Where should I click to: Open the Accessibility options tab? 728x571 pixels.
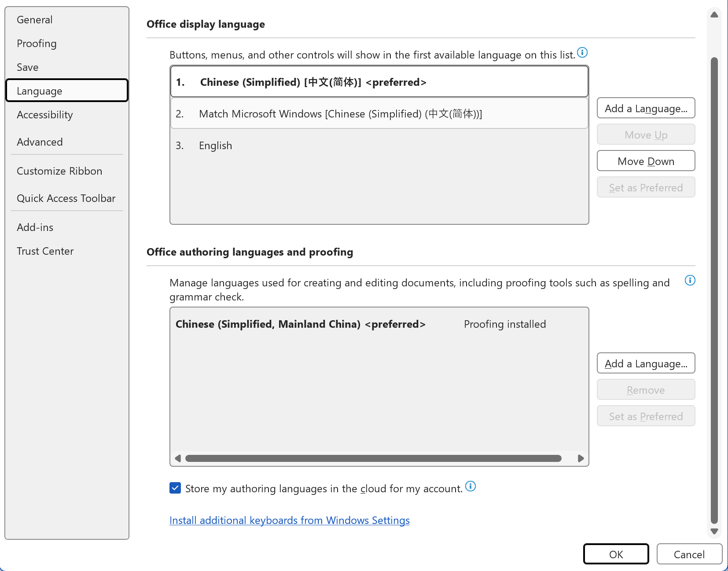pos(67,115)
